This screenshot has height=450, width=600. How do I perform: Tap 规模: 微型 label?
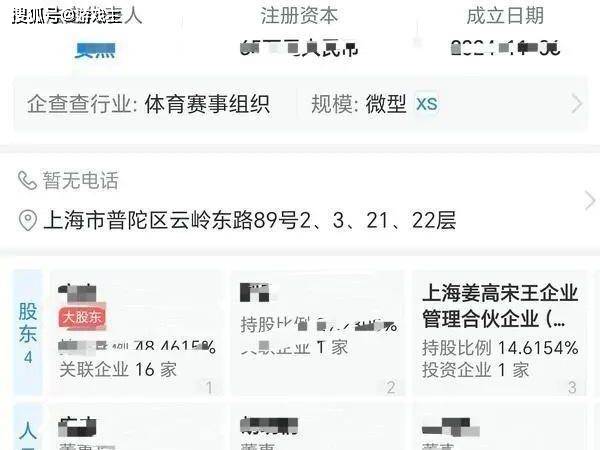point(359,104)
